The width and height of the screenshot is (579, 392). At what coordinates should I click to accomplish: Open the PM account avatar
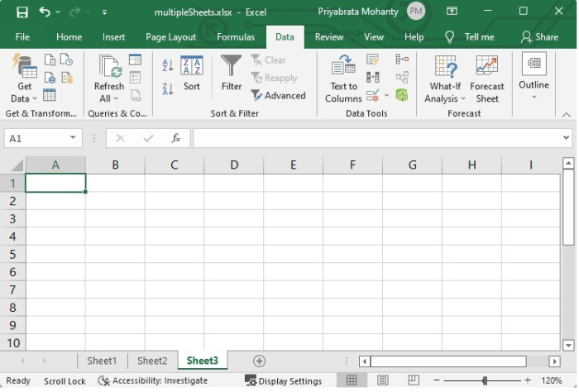tap(416, 11)
